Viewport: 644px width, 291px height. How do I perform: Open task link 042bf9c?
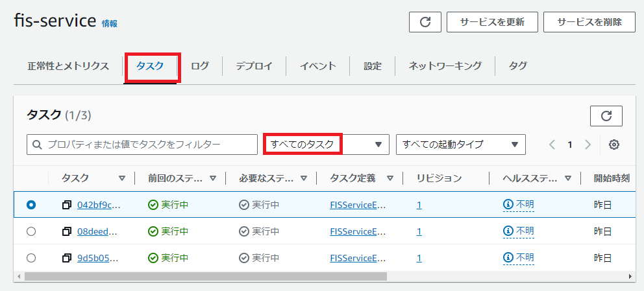99,205
